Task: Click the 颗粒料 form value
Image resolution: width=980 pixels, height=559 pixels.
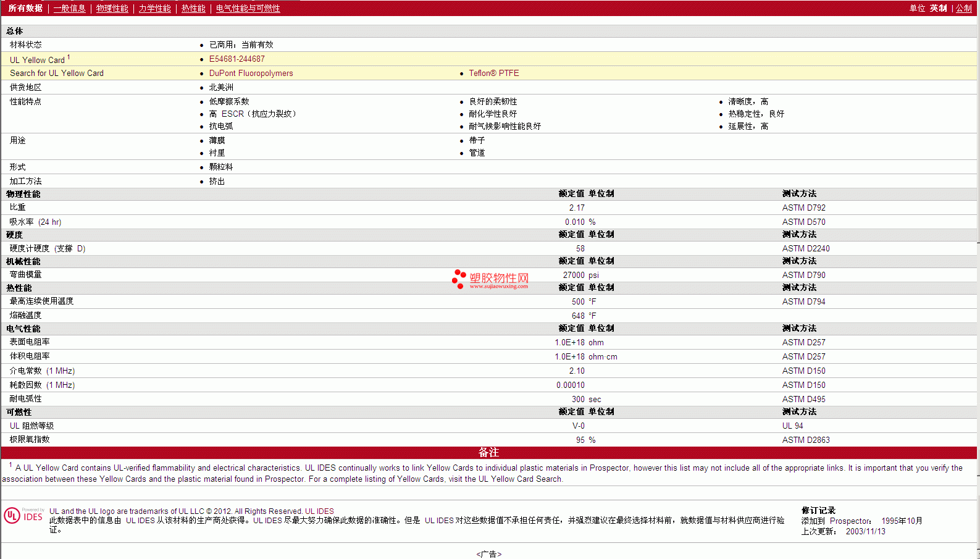Action: [x=221, y=167]
